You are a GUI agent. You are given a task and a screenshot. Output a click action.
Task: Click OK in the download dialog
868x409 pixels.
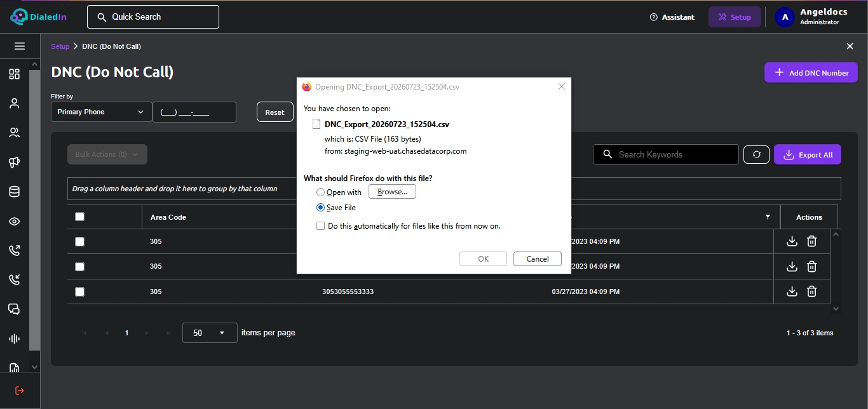[483, 258]
